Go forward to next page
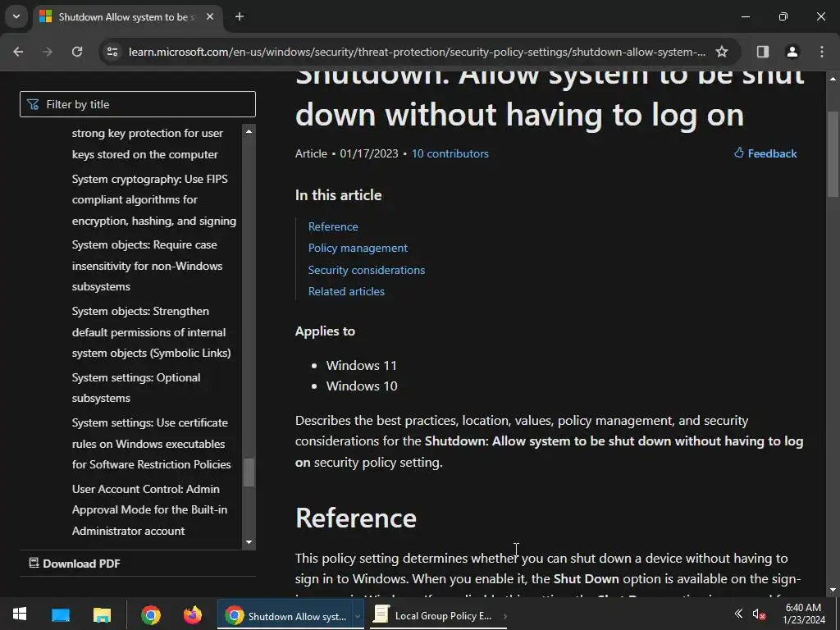This screenshot has height=630, width=840. (48, 52)
